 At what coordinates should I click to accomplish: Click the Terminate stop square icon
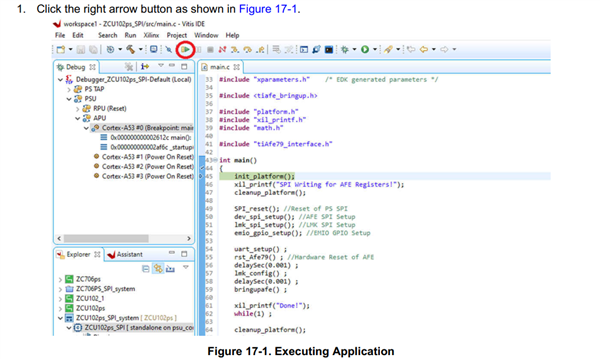click(210, 49)
